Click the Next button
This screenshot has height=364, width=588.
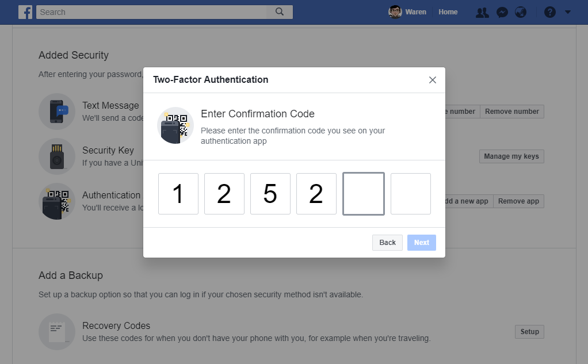coord(421,242)
